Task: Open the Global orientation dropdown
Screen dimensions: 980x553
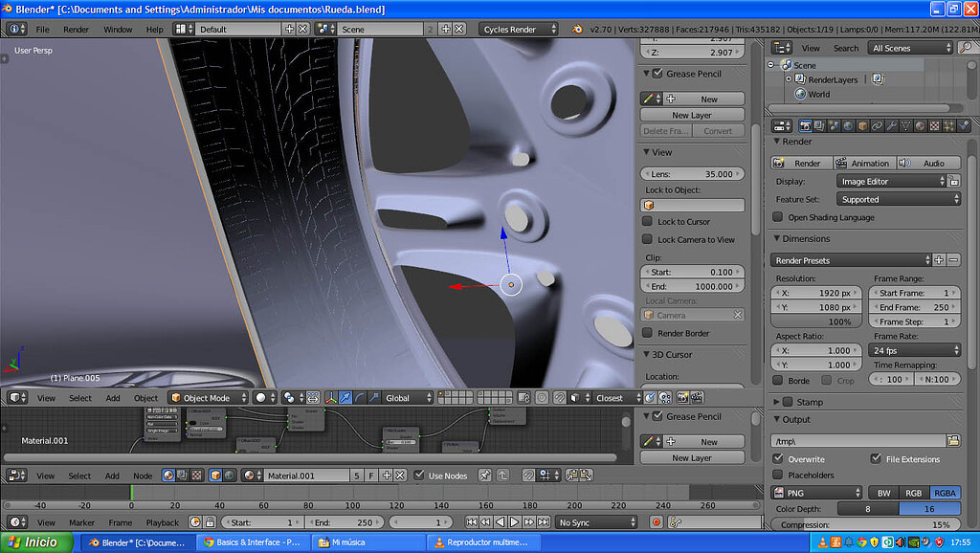Action: coord(408,397)
